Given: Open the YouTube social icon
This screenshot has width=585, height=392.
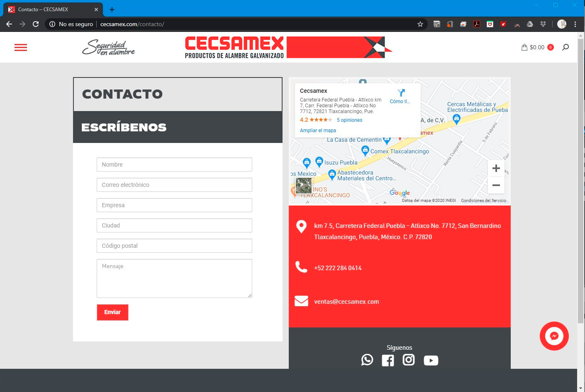Looking at the screenshot, I should 431,361.
